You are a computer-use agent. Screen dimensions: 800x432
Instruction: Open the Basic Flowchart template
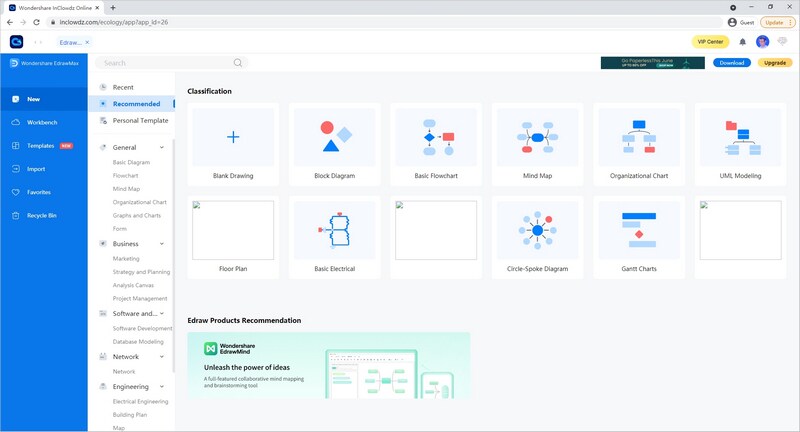tap(436, 144)
